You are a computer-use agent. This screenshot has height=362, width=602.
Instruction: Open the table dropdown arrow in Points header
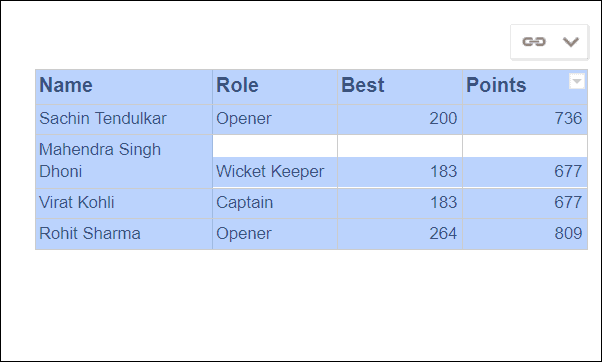coord(577,81)
